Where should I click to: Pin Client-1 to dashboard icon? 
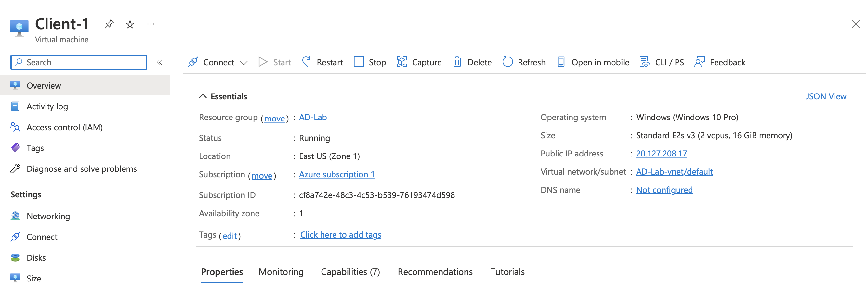pos(109,24)
